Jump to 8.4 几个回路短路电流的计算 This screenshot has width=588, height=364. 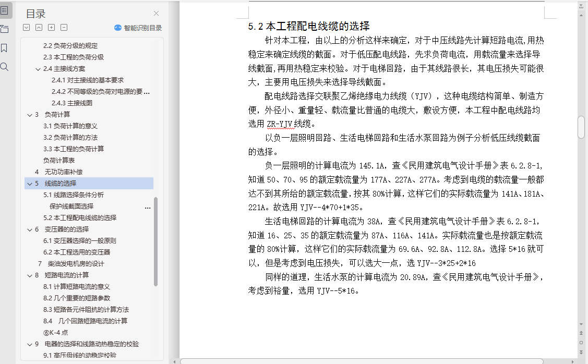tap(85, 321)
